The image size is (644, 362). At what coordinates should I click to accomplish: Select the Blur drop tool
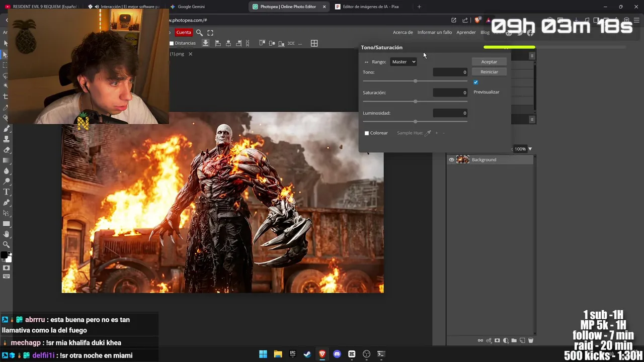pos(6,171)
